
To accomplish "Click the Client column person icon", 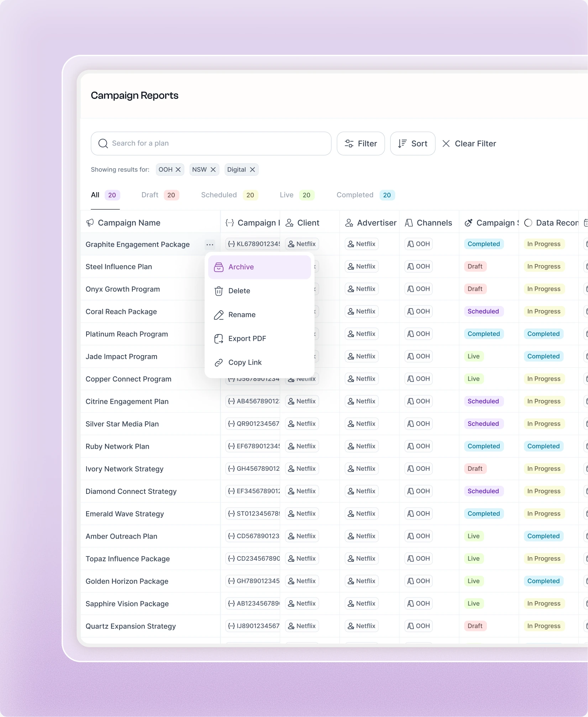I will click(289, 223).
